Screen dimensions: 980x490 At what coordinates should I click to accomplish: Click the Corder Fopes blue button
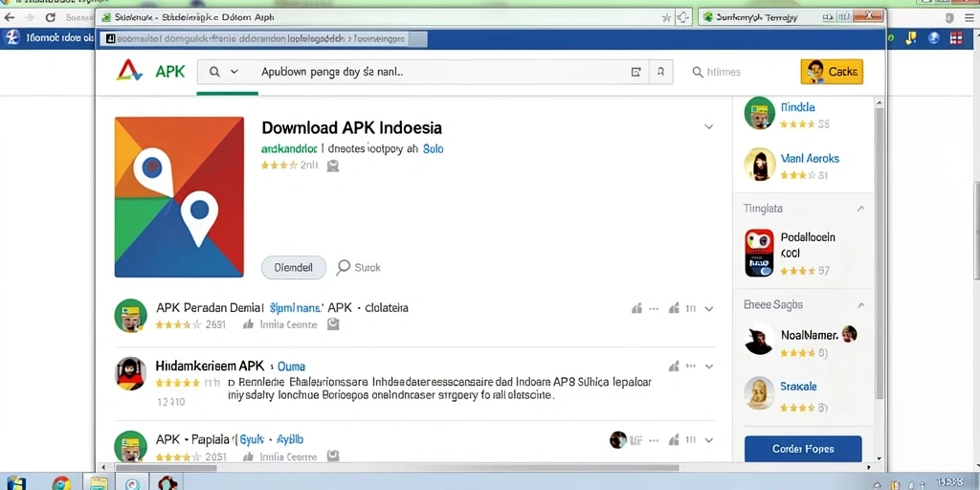[x=803, y=449]
